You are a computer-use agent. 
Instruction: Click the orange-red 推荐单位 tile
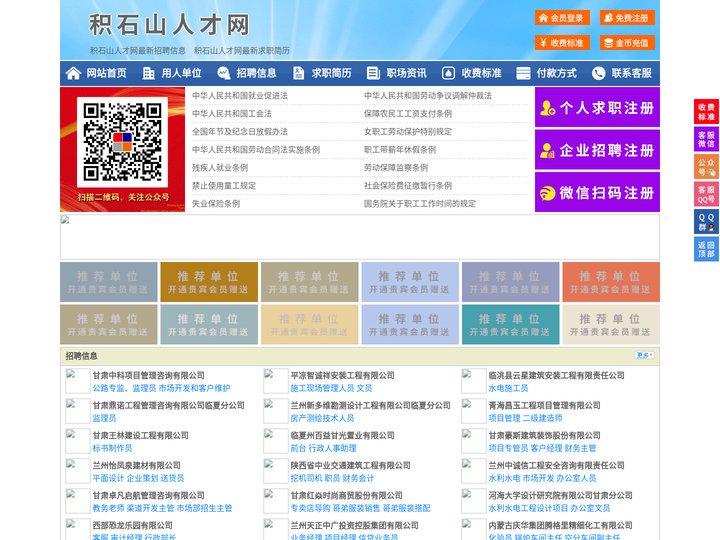[611, 282]
